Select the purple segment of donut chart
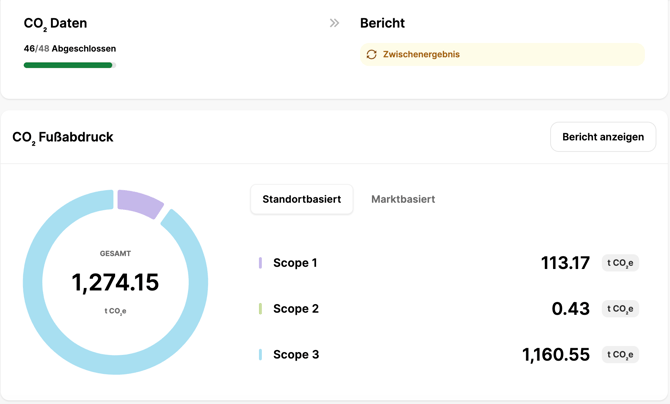The width and height of the screenshot is (670, 404). [x=140, y=203]
